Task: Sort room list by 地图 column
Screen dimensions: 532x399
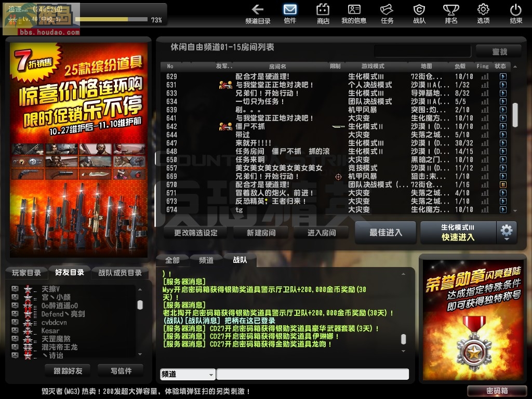Action: coord(427,66)
